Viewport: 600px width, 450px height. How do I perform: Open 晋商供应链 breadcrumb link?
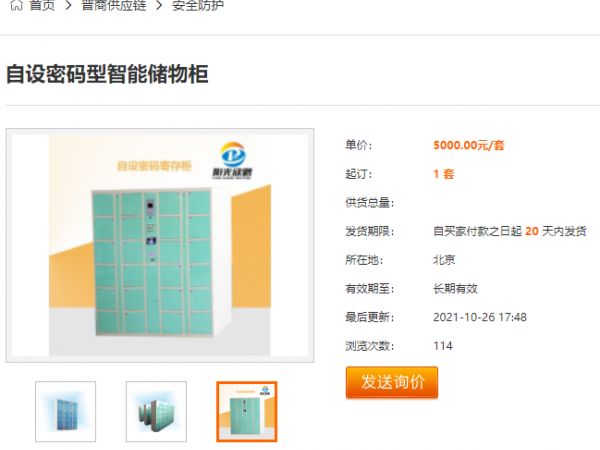click(x=114, y=5)
